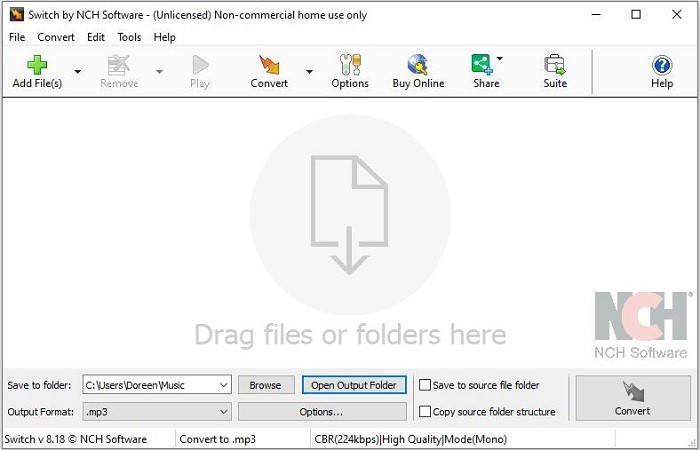Click the Remove toolbar icon
The height and width of the screenshot is (450, 700).
coord(119,65)
